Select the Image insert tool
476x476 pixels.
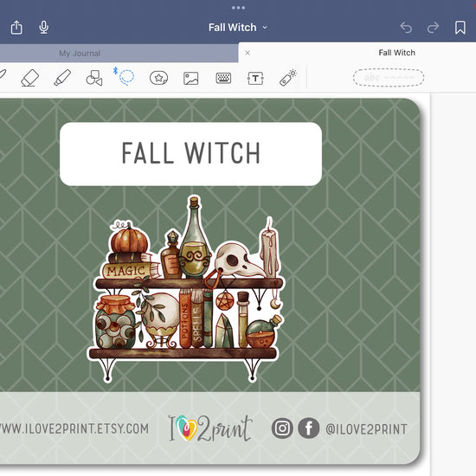click(191, 78)
